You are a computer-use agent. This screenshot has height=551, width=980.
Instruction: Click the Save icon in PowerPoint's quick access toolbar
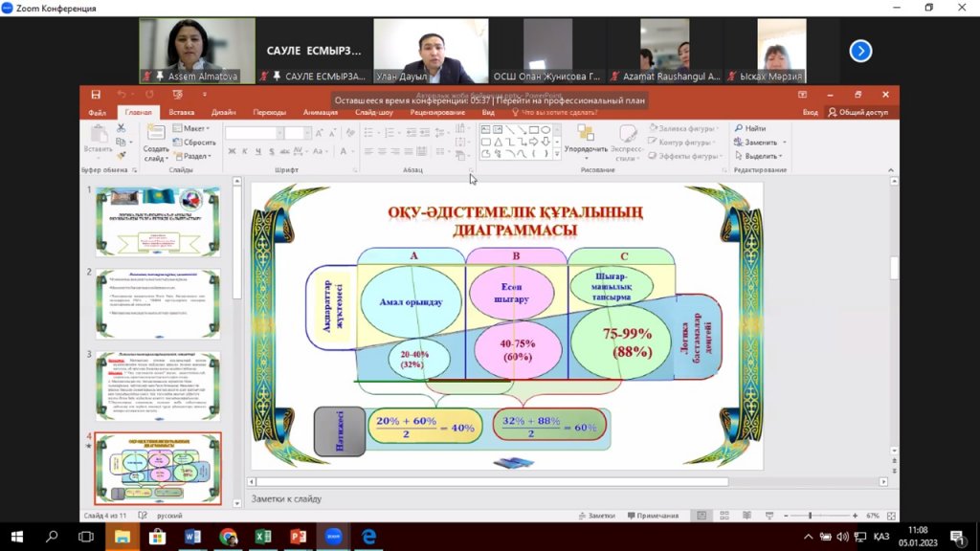[96, 95]
